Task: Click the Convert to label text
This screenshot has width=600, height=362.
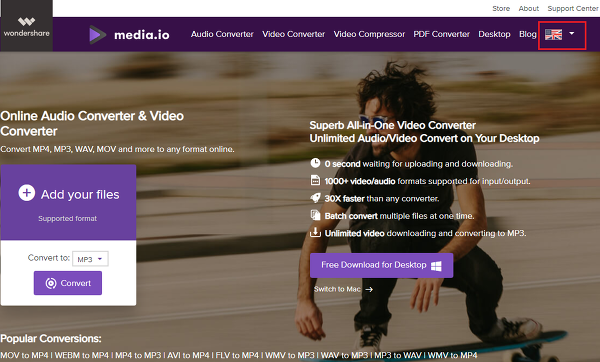Action: click(49, 258)
